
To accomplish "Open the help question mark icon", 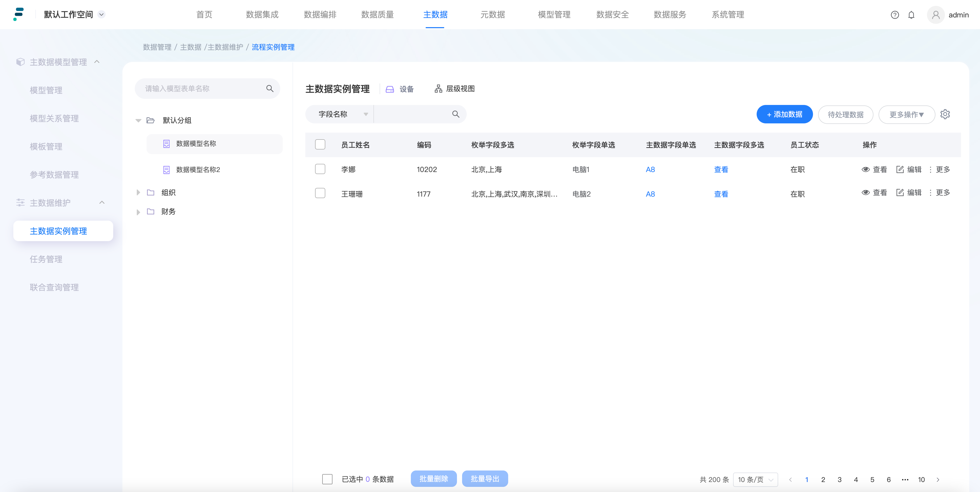I will [x=895, y=15].
